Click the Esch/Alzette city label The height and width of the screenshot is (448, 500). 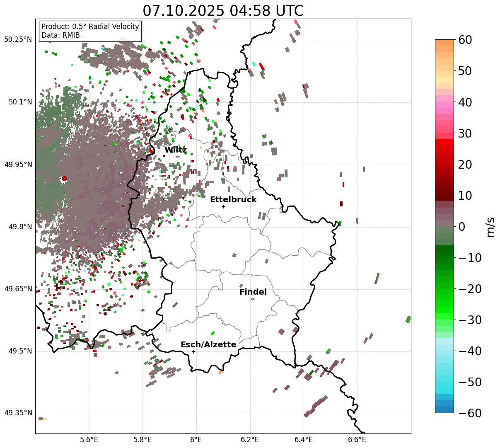coord(208,345)
